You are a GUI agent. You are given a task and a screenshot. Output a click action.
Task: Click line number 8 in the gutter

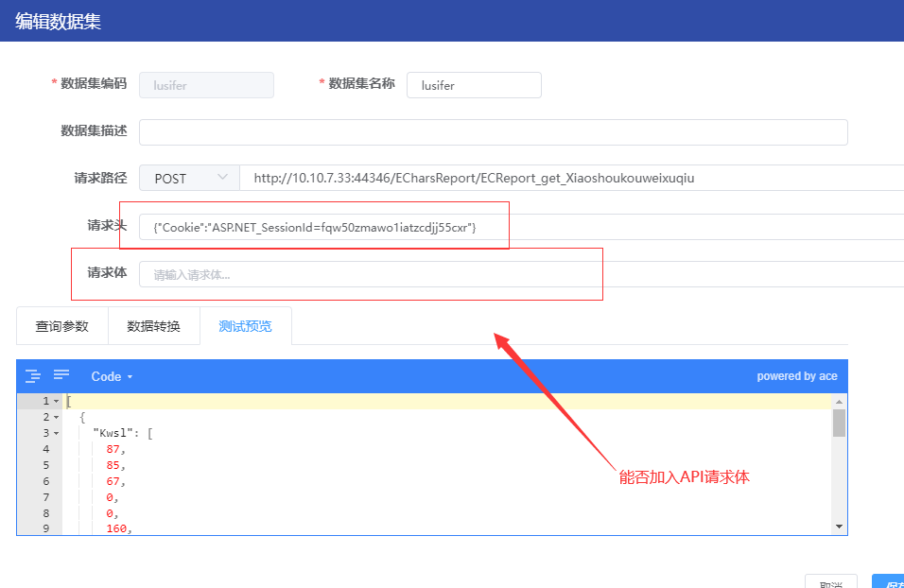pos(46,513)
